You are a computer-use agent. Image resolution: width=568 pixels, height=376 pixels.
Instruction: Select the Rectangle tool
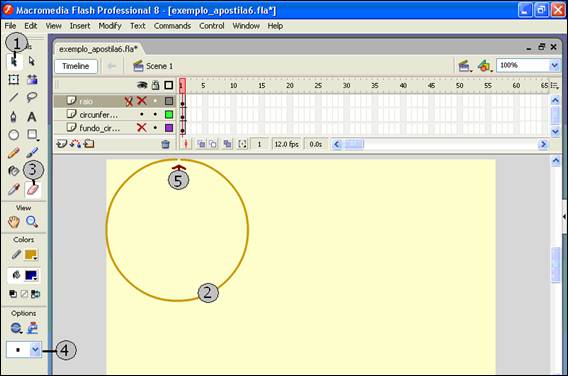coord(33,135)
